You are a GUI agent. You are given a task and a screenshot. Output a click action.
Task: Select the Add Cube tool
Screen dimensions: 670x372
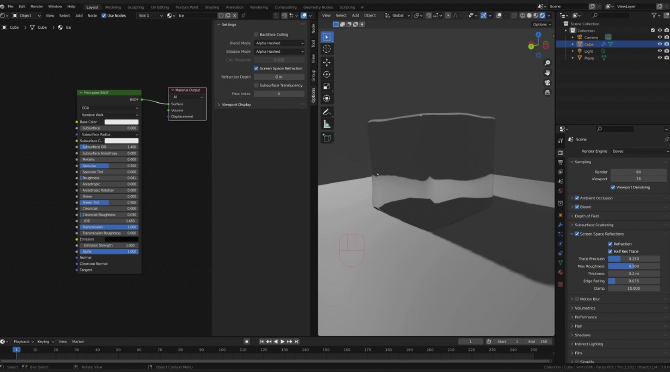tap(327, 138)
